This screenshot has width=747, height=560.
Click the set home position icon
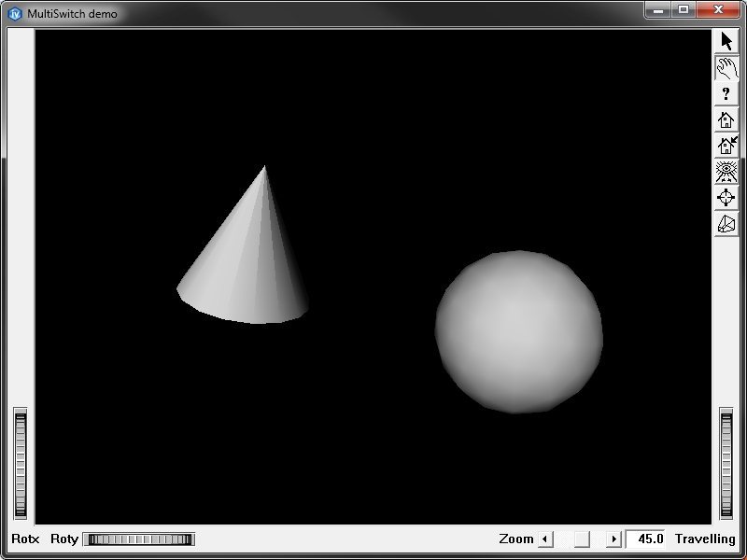tap(726, 146)
